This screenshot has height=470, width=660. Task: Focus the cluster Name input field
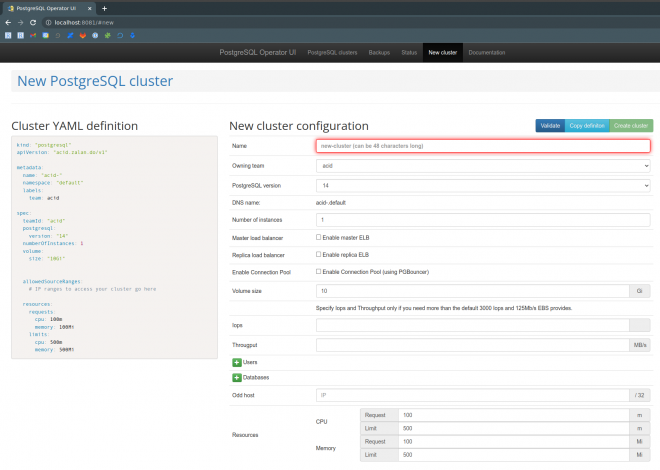coord(483,146)
